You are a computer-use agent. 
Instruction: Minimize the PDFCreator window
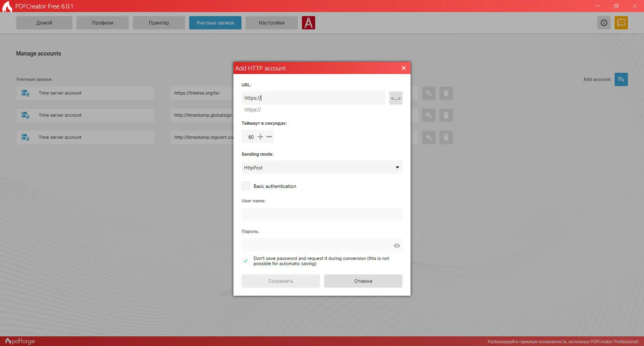(598, 6)
